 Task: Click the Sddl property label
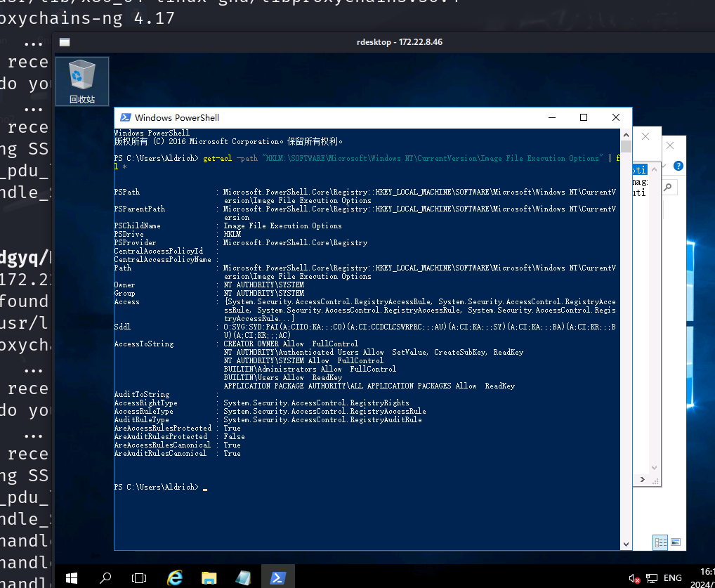122,327
